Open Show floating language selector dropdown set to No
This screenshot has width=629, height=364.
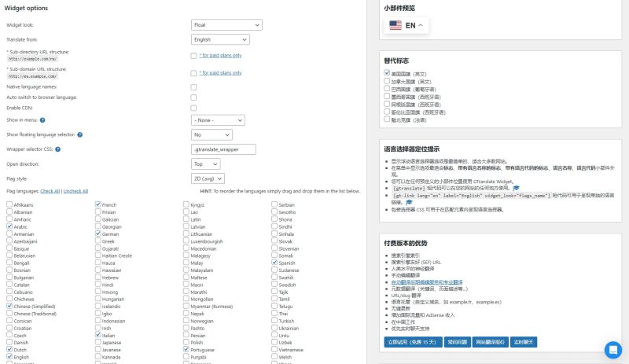212,135
